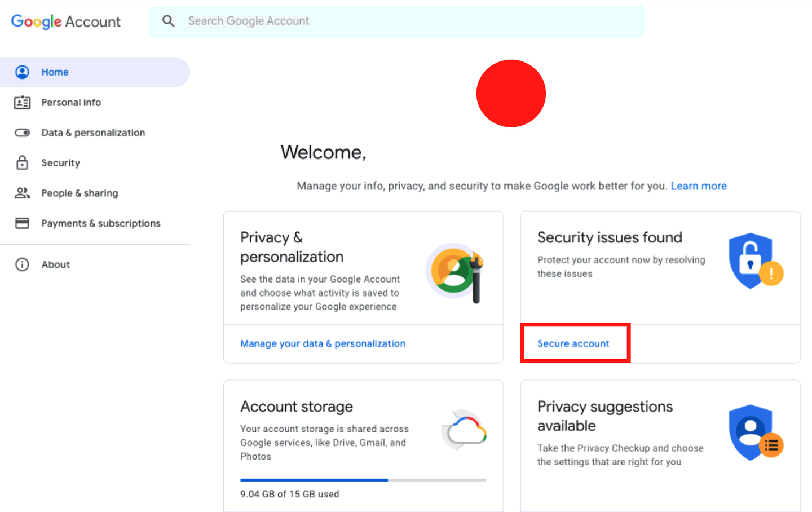Viewport: 812px width, 512px height.
Task: Click Privacy suggestions available heading
Action: pos(605,416)
